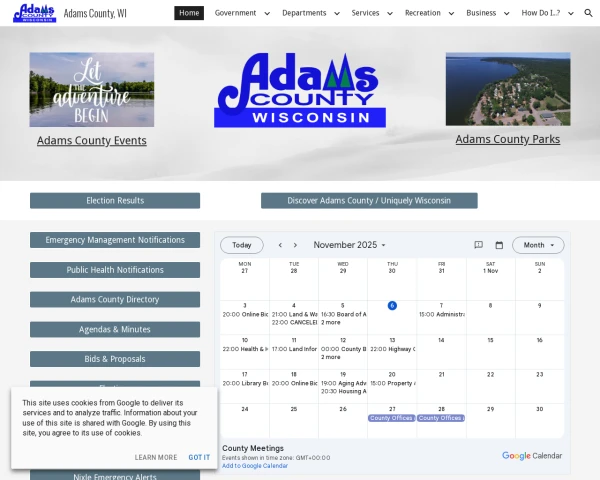Open the Business navigation menu item

pyautogui.click(x=487, y=13)
